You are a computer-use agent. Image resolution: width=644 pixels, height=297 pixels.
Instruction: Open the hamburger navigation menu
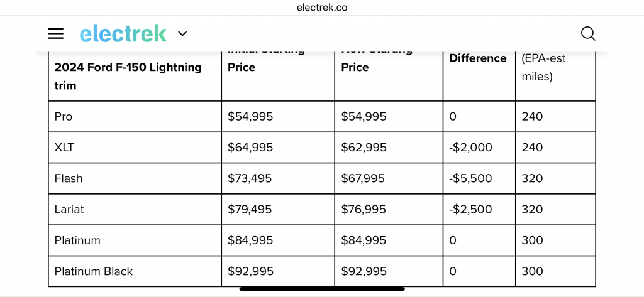pos(55,34)
